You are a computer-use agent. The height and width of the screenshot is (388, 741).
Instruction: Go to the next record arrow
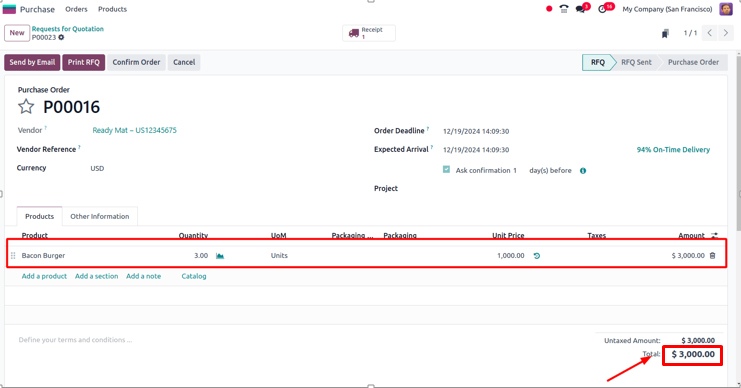(x=726, y=33)
